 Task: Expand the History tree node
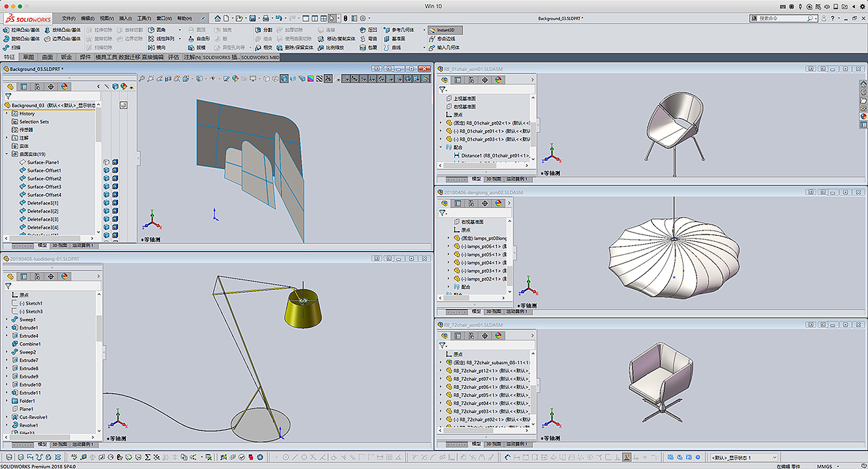click(x=7, y=114)
